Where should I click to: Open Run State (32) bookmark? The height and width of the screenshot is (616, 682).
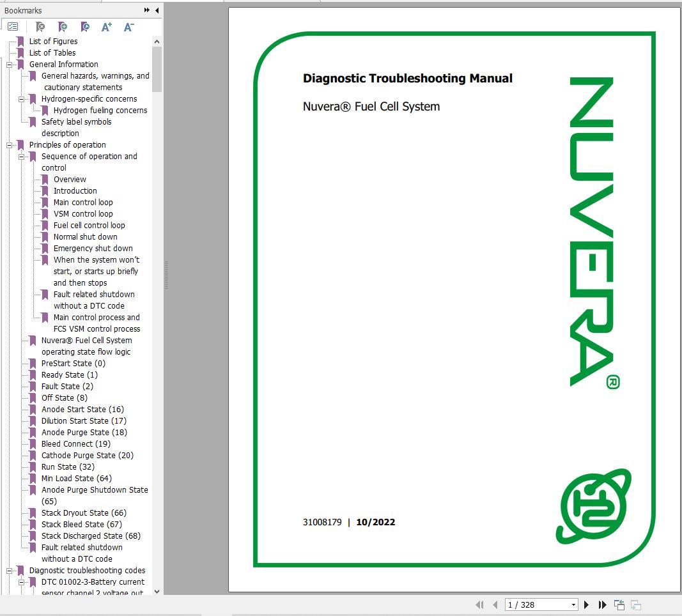[x=68, y=467]
